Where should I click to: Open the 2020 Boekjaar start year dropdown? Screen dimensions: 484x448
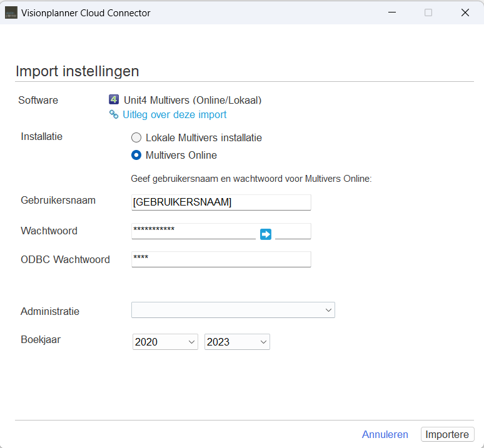coord(165,342)
